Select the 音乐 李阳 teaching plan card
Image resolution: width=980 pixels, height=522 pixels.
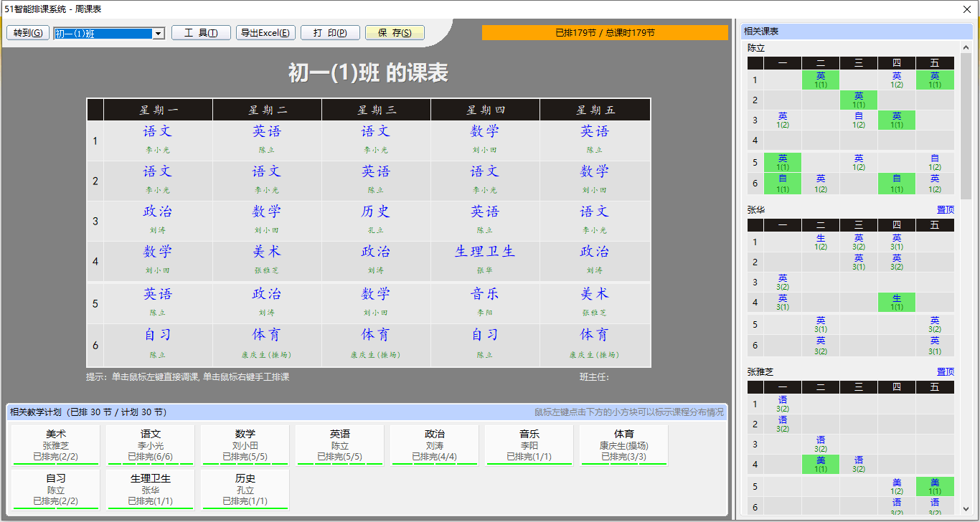529,445
